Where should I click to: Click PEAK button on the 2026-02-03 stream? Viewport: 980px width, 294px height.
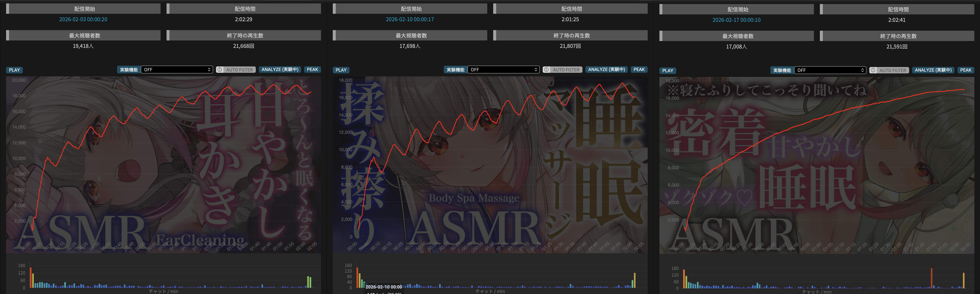[312, 70]
